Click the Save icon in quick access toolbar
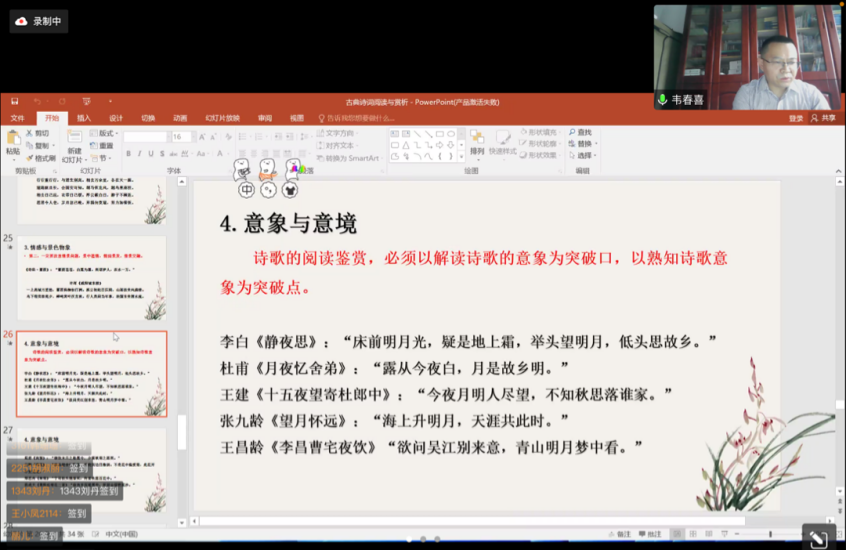846x550 pixels. click(15, 101)
